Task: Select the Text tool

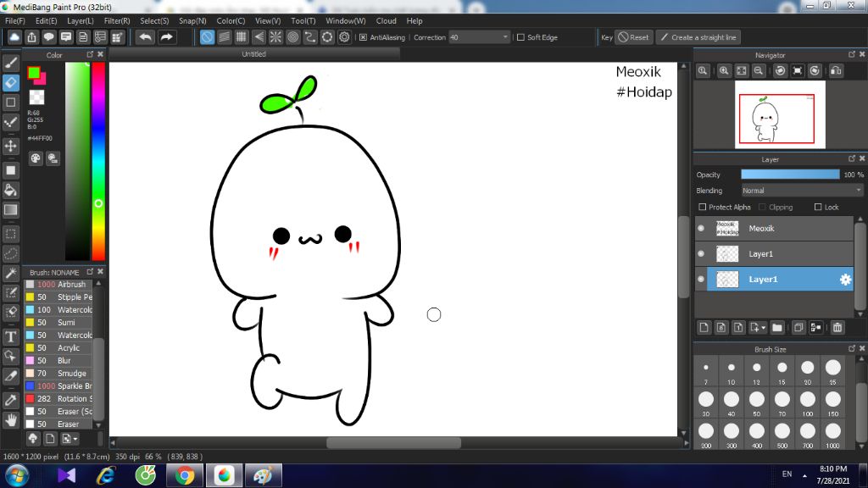Action: pyautogui.click(x=11, y=336)
